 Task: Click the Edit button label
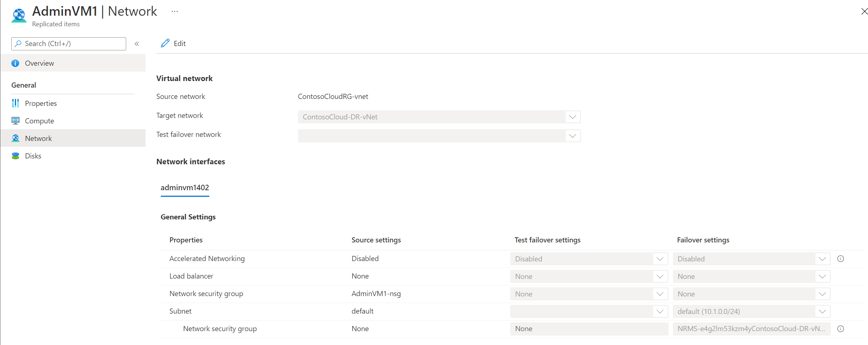180,43
